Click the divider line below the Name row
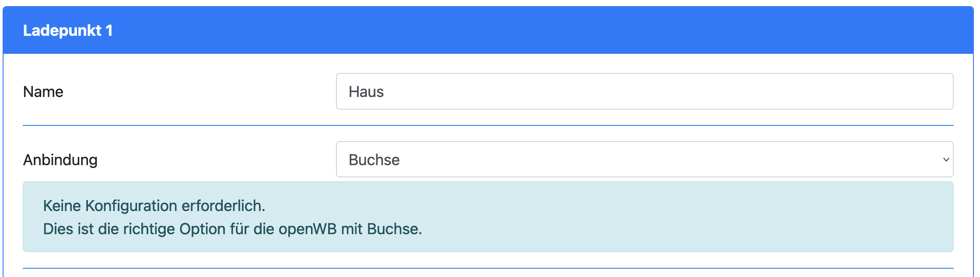Screen dimensions: 980x277 coord(488,125)
